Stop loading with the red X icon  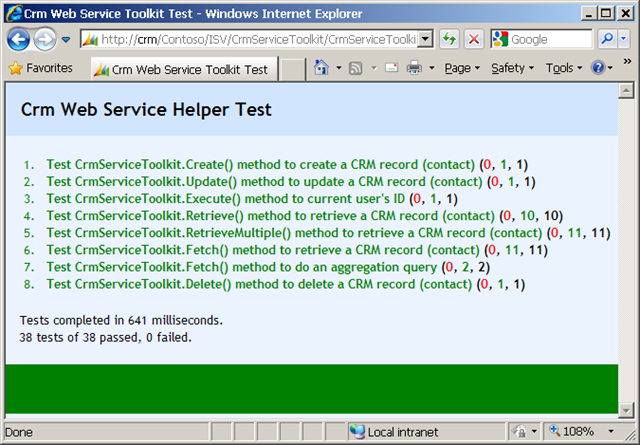click(474, 39)
